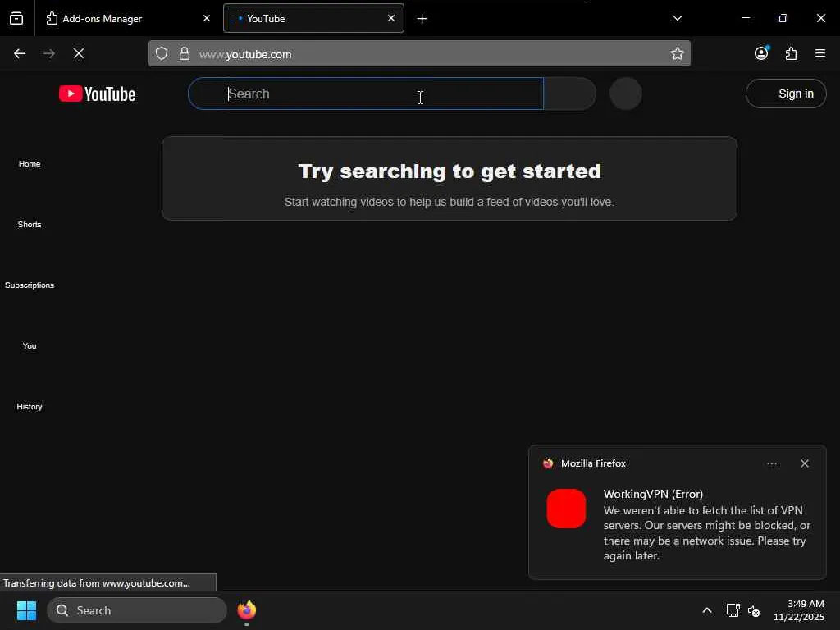
Task: Go back to the previous page
Action: coord(20,53)
